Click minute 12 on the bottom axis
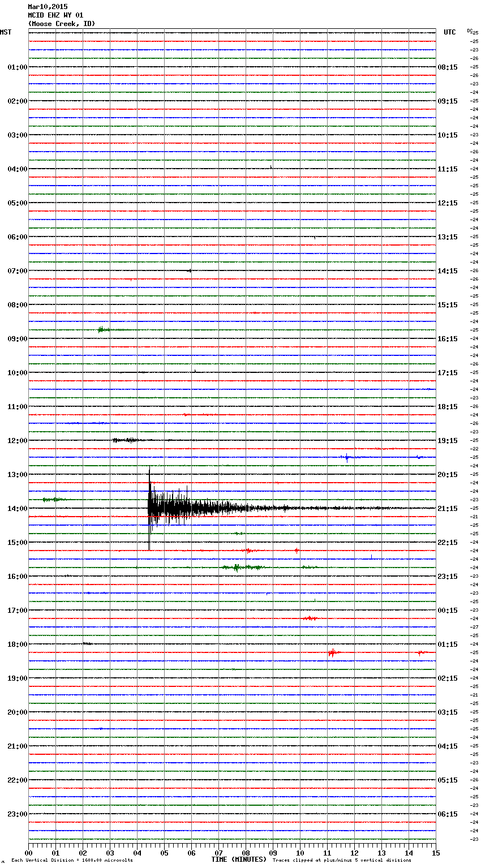 click(354, 853)
